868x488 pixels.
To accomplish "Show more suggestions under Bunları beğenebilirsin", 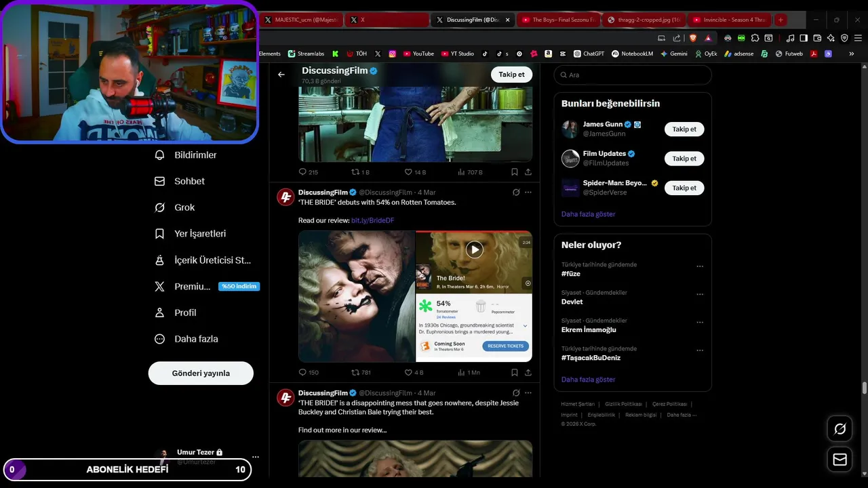I will click(588, 214).
